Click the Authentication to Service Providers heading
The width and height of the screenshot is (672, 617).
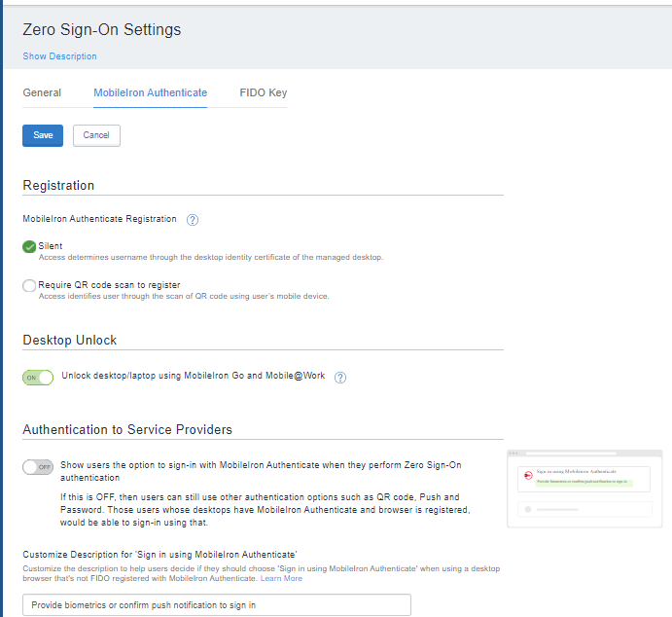click(126, 429)
